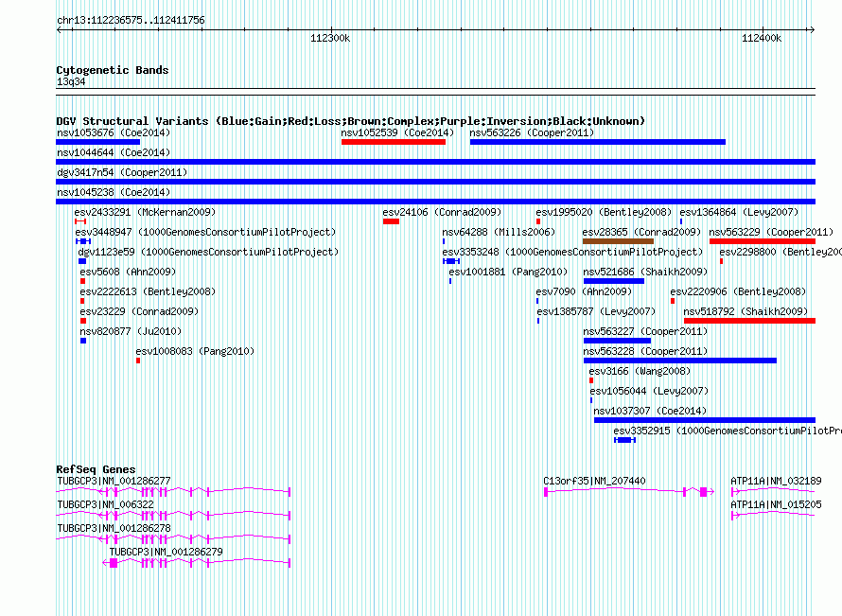Click the esv3353248 variant label

point(572,252)
